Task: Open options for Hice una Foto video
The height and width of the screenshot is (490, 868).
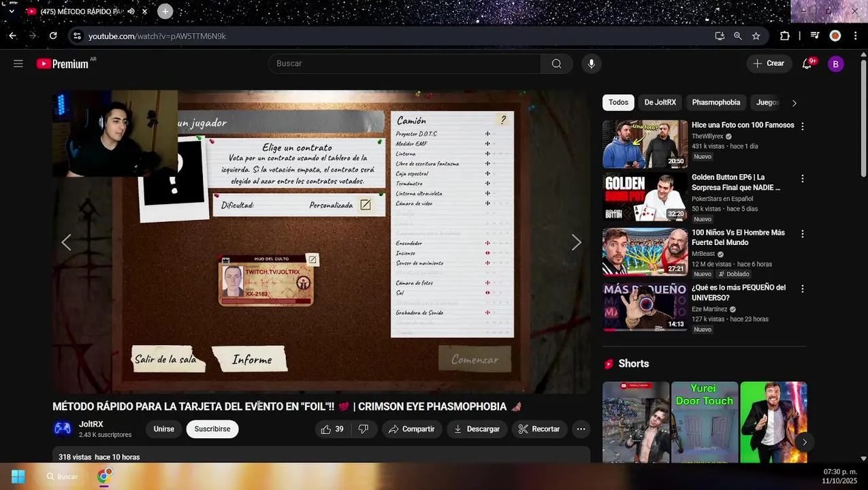Action: 802,127
